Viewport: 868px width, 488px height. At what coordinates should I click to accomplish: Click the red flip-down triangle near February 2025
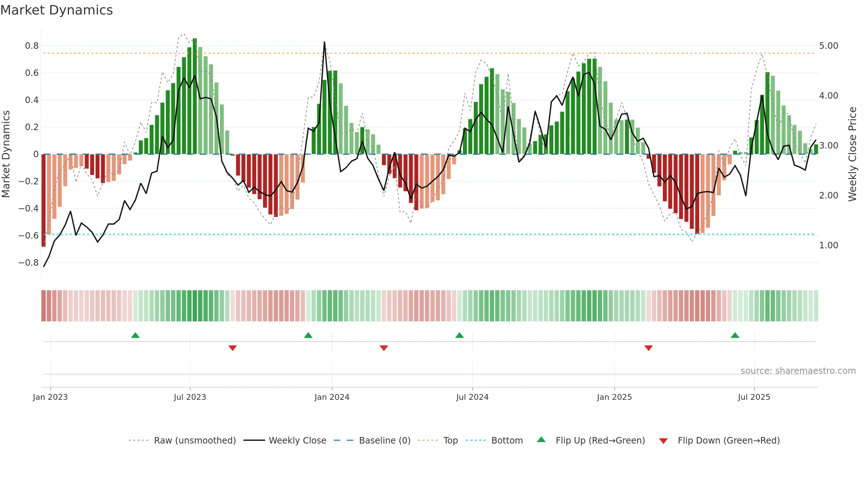(x=648, y=348)
